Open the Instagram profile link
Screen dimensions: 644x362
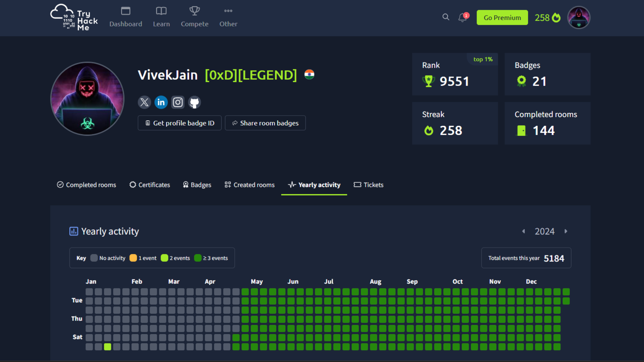(178, 102)
